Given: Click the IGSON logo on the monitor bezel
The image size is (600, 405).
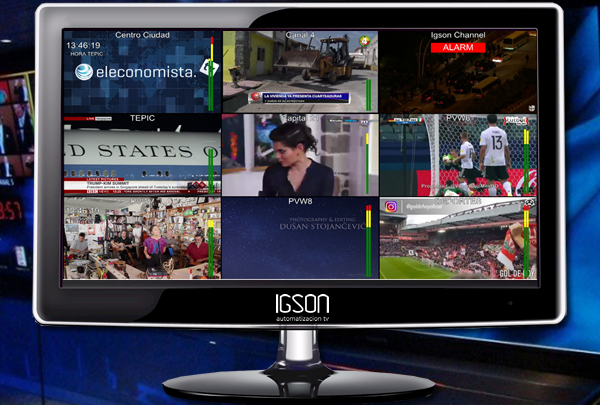Looking at the screenshot, I should [302, 304].
